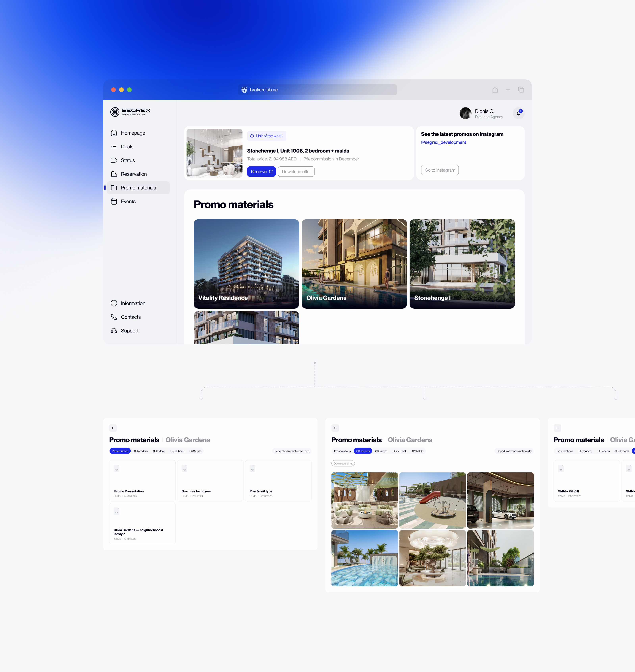The width and height of the screenshot is (635, 672).
Task: Select the Presentations tab pill
Action: (120, 451)
